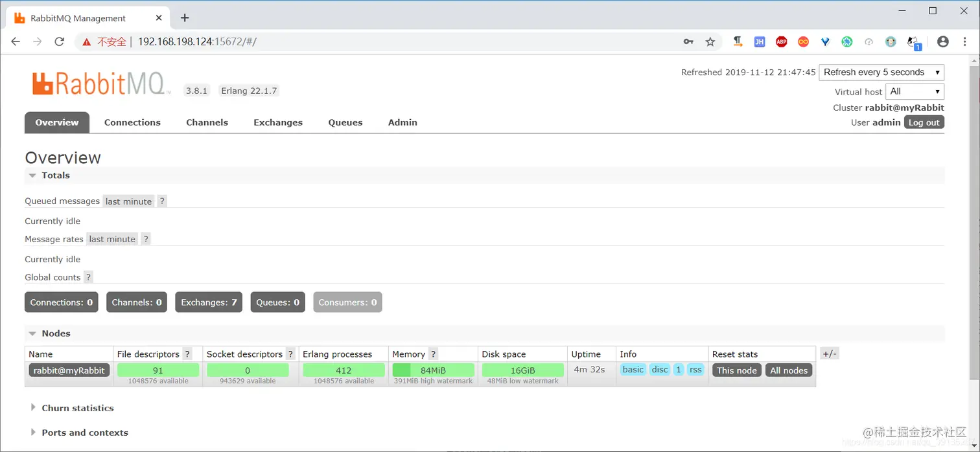Toggle node table columns with +/- button
The image size is (980, 452).
[829, 354]
